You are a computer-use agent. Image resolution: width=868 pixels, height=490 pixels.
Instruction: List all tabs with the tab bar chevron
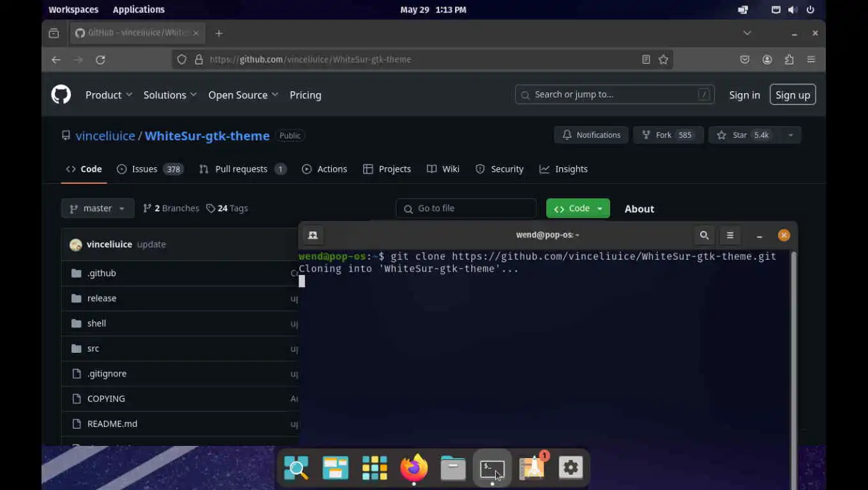pyautogui.click(x=747, y=33)
